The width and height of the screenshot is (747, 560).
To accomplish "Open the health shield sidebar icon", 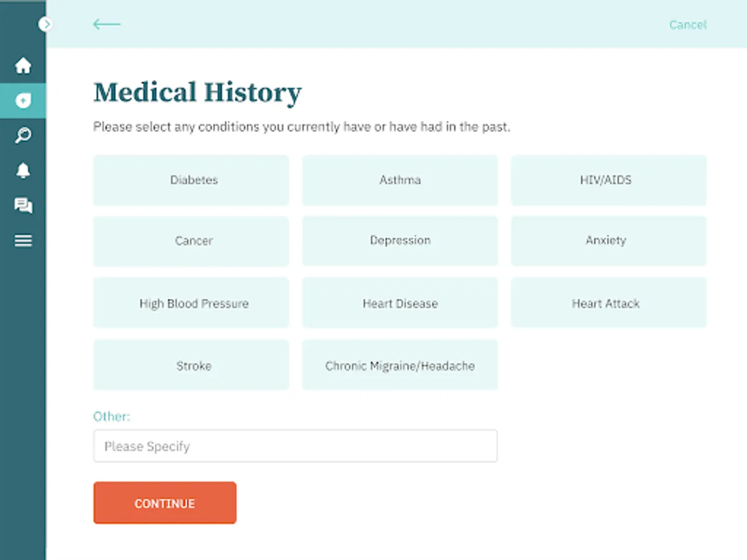I will 23,101.
